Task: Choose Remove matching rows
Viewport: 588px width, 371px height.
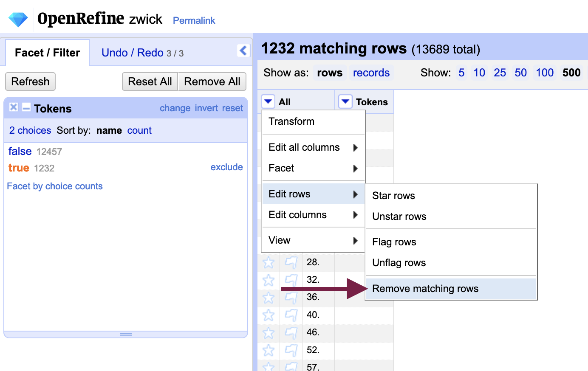Action: (x=451, y=289)
